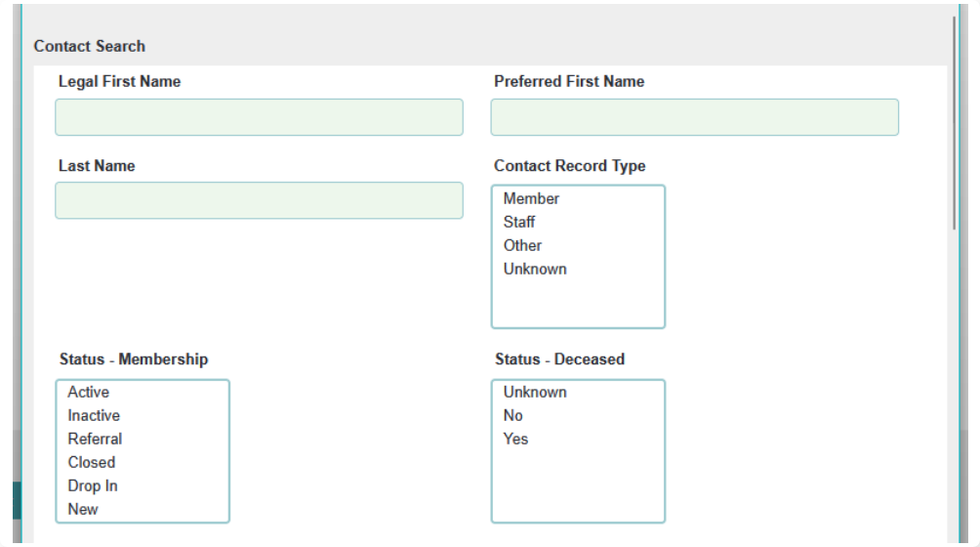Click the Legal First Name label
Image resolution: width=980 pixels, height=547 pixels.
(x=119, y=82)
